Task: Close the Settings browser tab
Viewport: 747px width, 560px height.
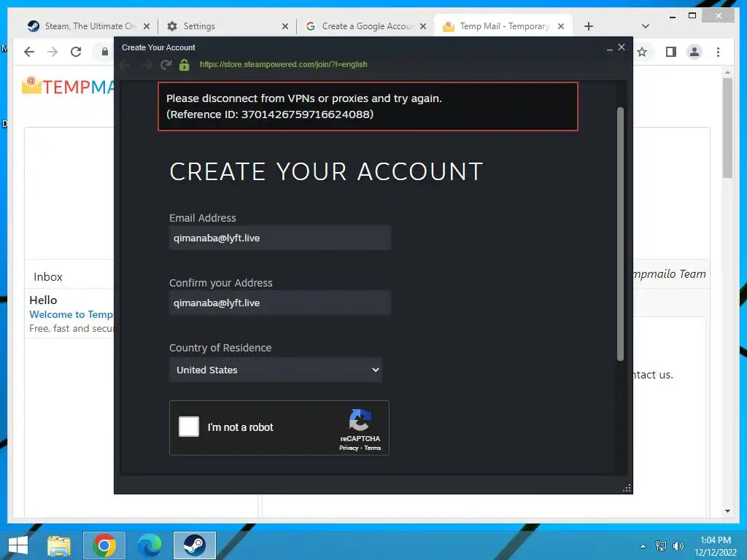Action: 285,26
